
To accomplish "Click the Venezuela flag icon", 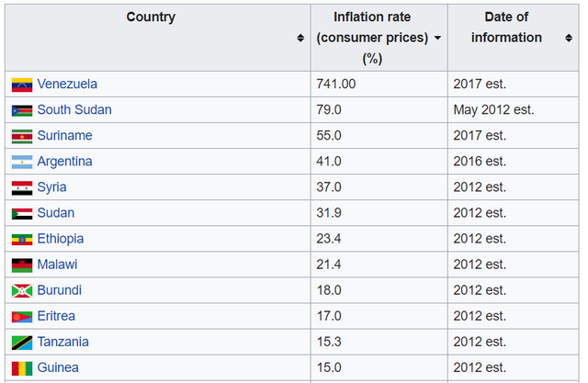I will 22,84.
